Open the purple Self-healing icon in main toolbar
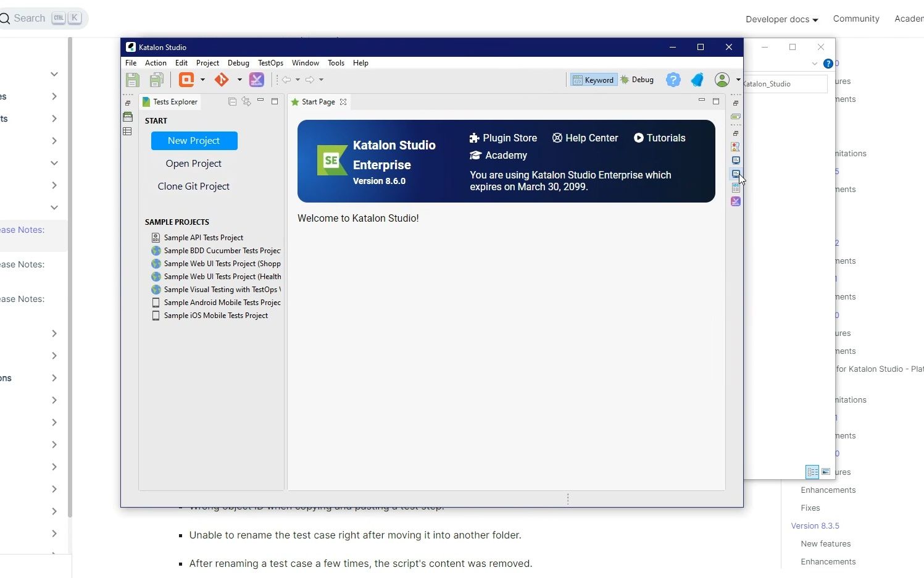Viewport: 924px width, 578px height. point(257,80)
